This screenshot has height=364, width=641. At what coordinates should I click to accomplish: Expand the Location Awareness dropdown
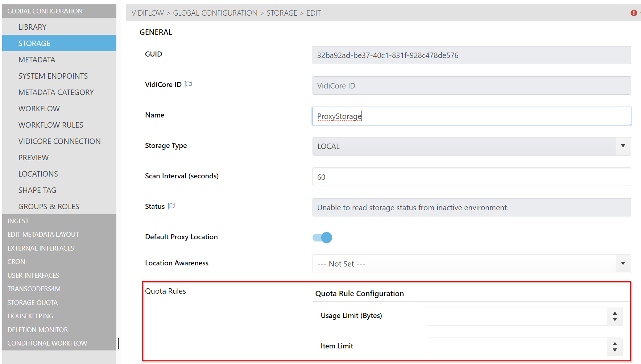coord(471,264)
